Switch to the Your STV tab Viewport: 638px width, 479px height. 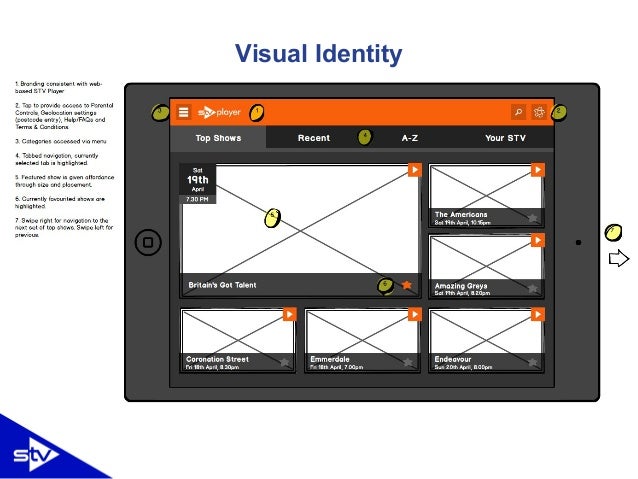[x=505, y=138]
